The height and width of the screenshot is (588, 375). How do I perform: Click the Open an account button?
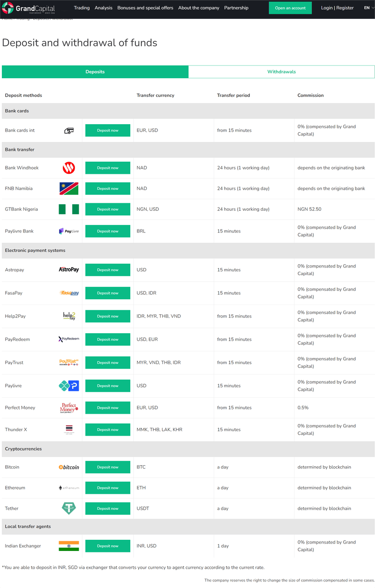click(290, 8)
